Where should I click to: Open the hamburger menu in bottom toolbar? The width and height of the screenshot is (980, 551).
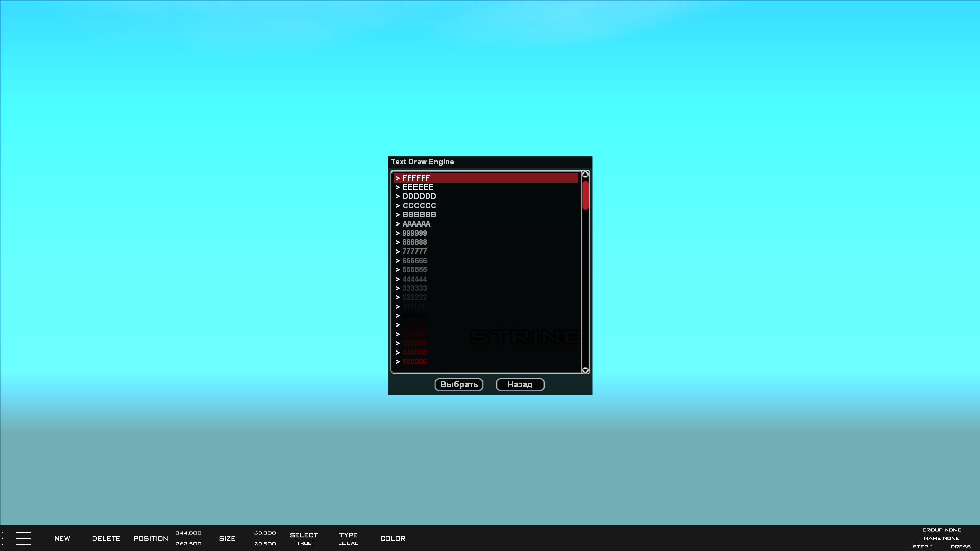point(23,538)
